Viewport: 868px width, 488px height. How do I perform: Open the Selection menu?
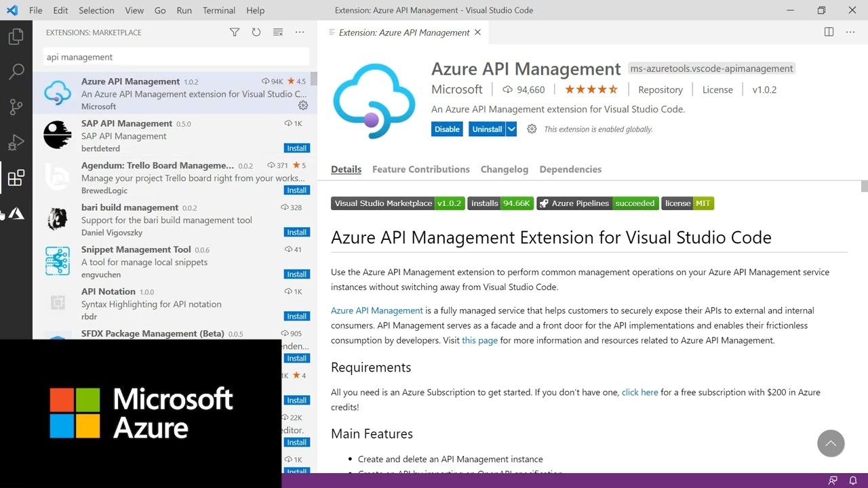pos(96,10)
